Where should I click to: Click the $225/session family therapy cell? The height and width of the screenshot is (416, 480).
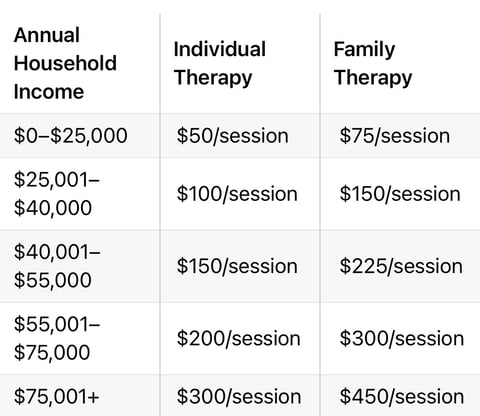pos(401,266)
